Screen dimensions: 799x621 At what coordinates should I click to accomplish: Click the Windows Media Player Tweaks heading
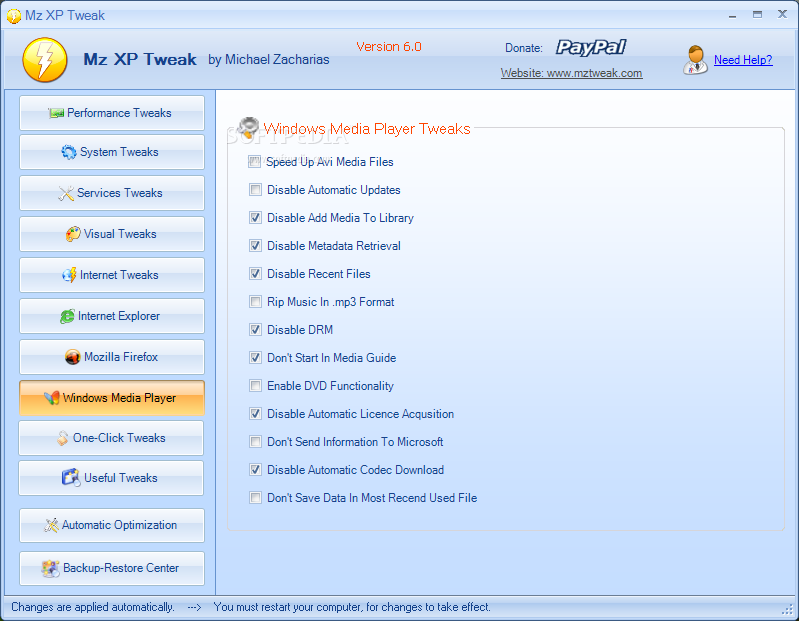click(x=367, y=129)
